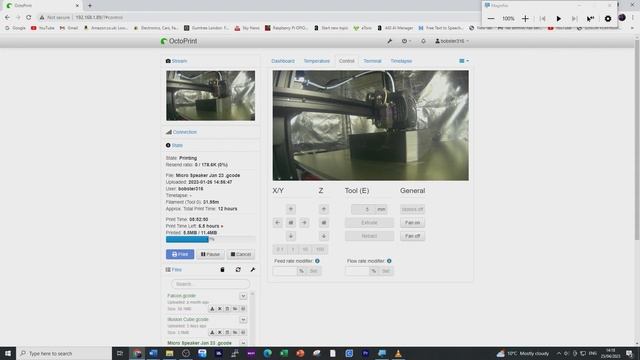This screenshot has height=360, width=640.
Task: Print Illusion Cube.gcode using printer icon
Action: (x=243, y=333)
